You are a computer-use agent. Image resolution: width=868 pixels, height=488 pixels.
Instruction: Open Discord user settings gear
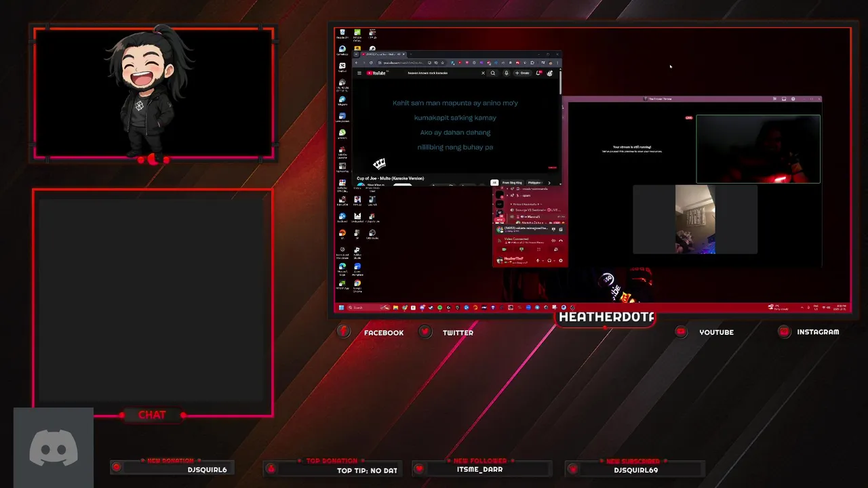(x=561, y=260)
